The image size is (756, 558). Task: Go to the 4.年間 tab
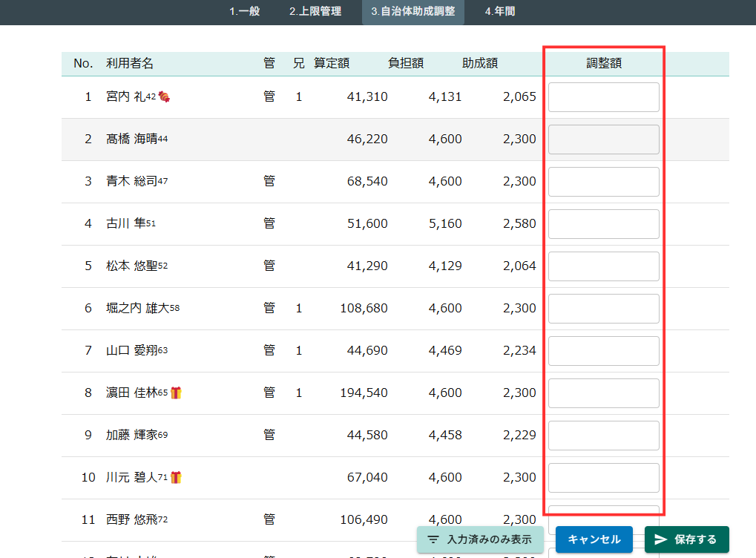tap(500, 12)
